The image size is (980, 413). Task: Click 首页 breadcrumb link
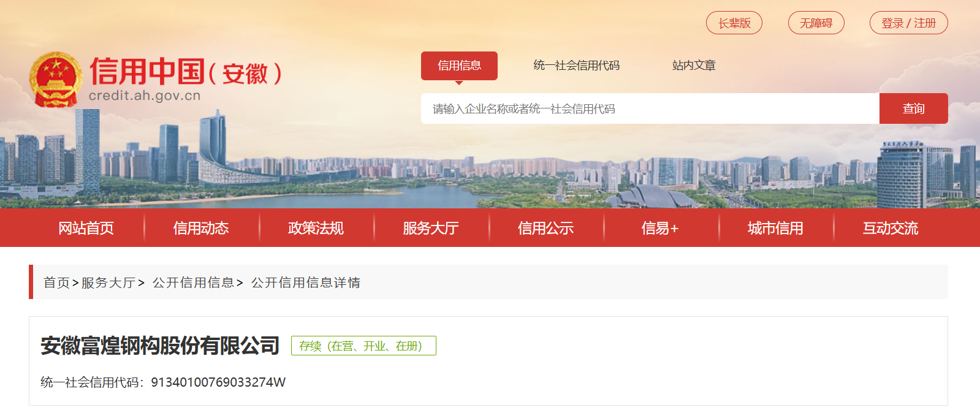[56, 282]
